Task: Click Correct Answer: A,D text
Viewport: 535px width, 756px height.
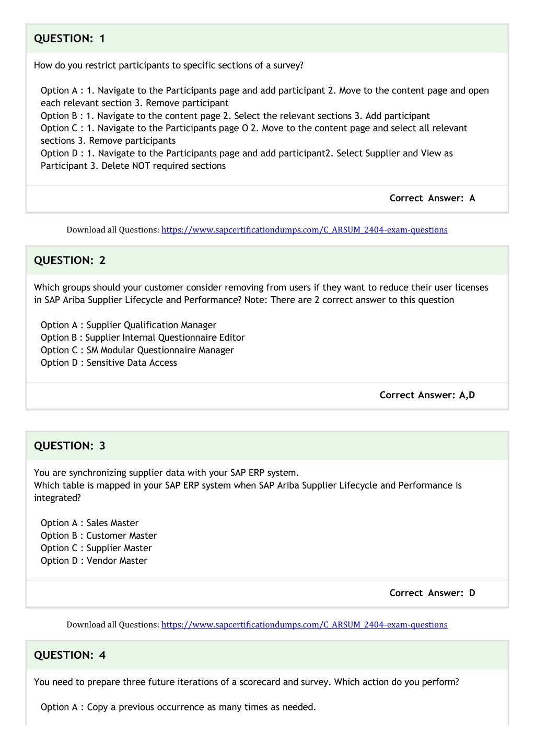Action: coord(427,395)
